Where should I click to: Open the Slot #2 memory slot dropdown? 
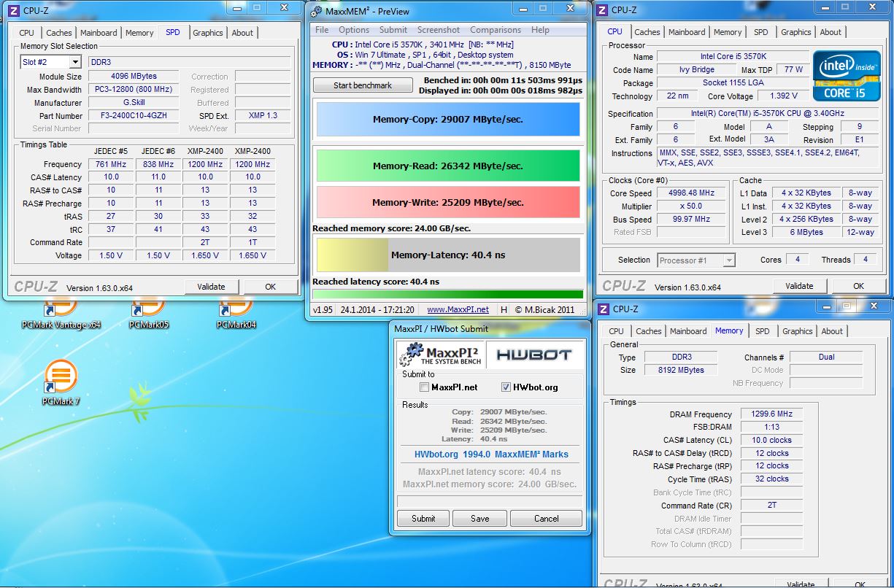click(50, 62)
